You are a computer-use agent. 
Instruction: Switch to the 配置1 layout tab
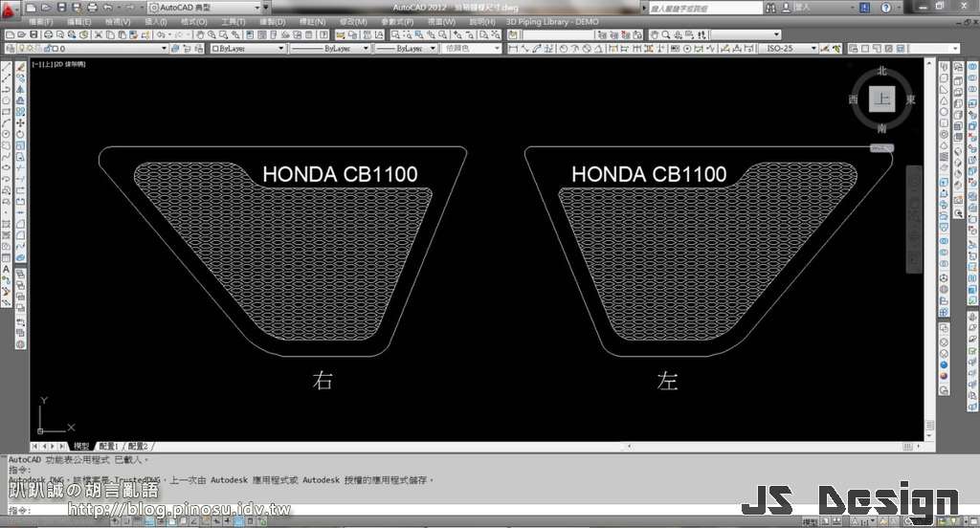109,446
